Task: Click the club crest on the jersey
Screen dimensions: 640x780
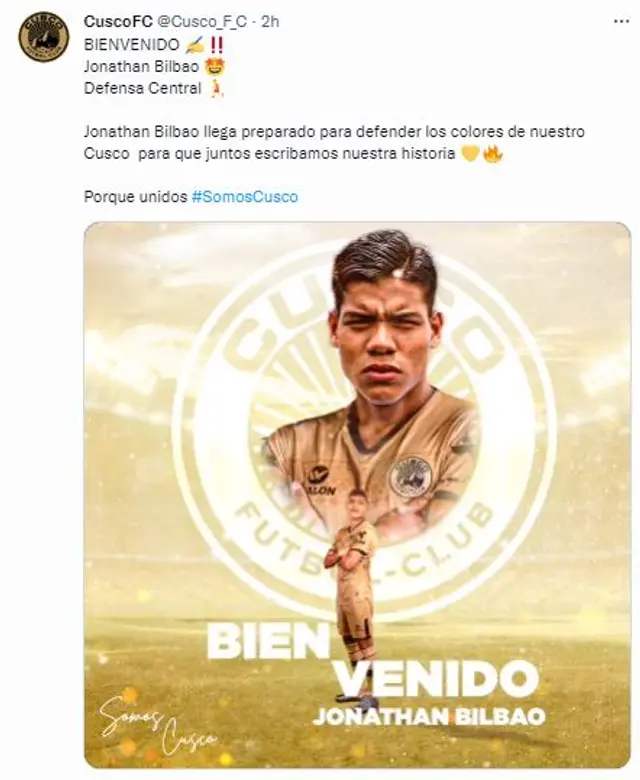Action: (x=411, y=475)
